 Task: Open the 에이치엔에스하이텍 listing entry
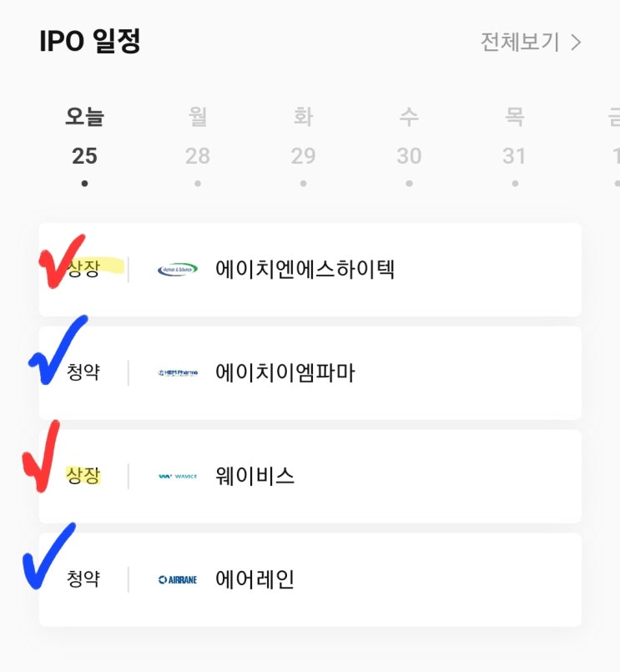[x=305, y=270]
